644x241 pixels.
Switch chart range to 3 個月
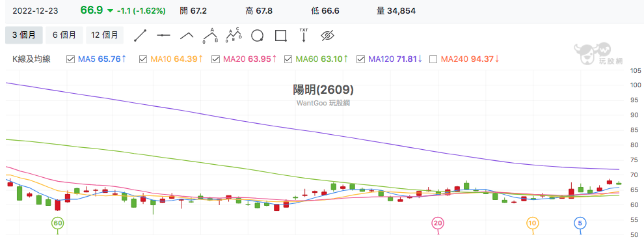(x=24, y=35)
